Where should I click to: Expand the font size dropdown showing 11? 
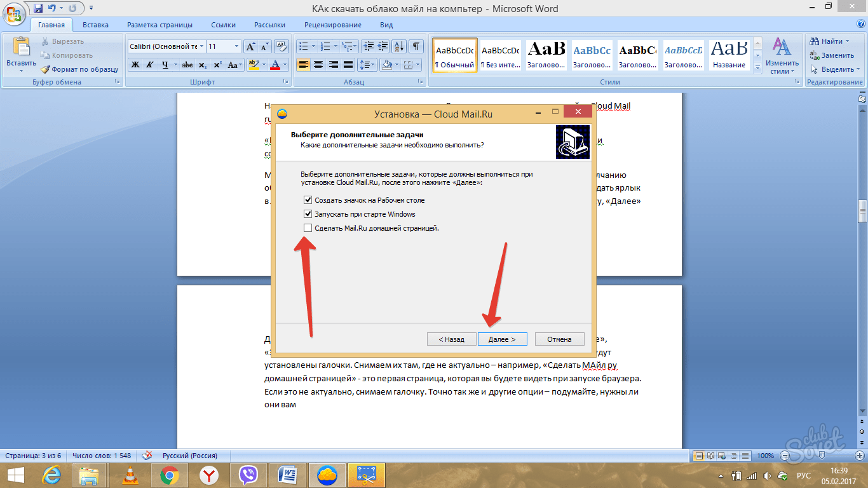tap(236, 46)
